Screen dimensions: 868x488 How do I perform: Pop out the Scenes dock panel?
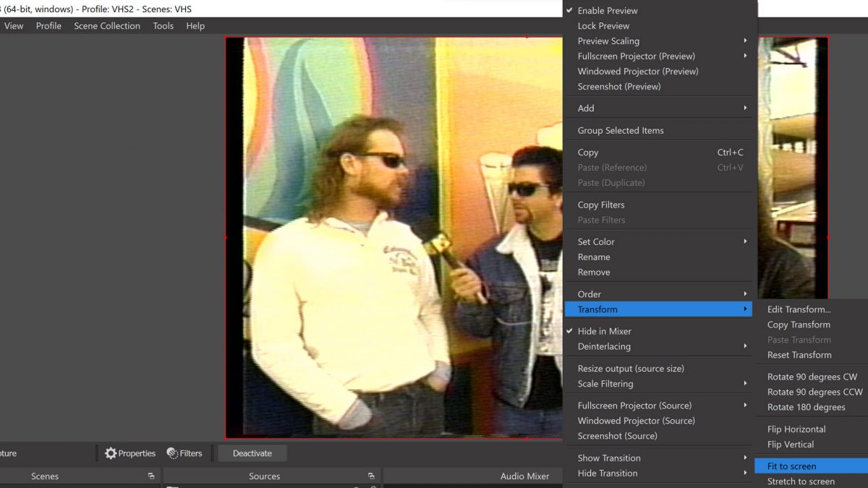click(151, 476)
